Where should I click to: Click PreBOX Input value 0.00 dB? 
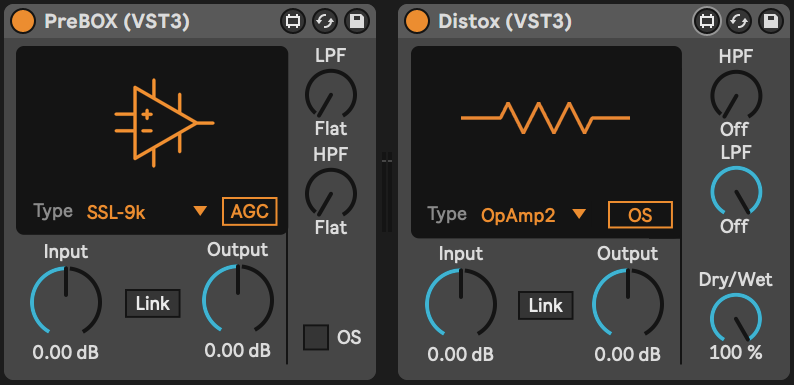pyautogui.click(x=66, y=352)
